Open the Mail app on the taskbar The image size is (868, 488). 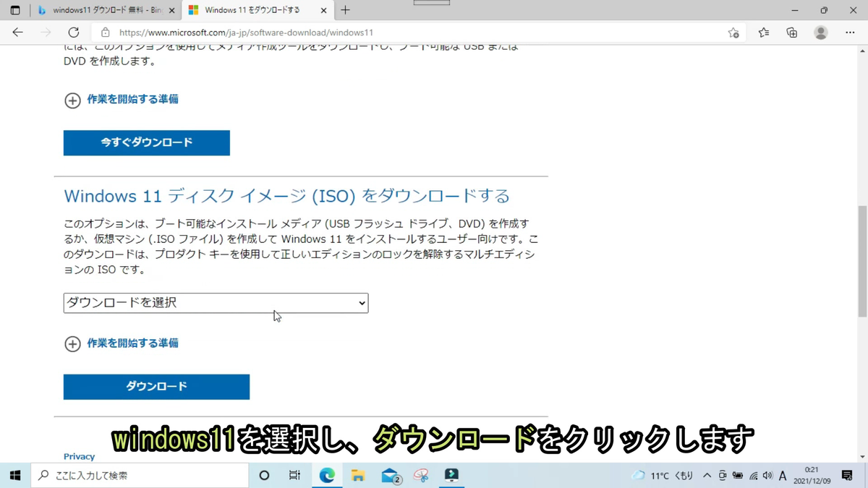pos(391,475)
